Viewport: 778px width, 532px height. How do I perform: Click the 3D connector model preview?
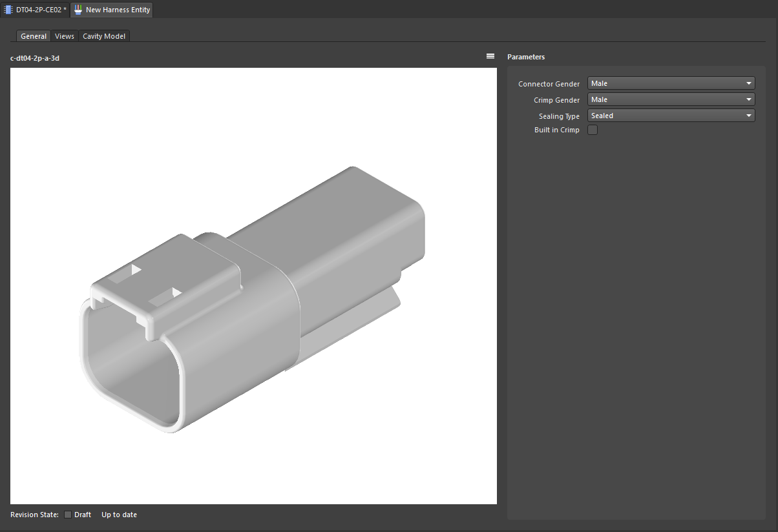pos(253,285)
